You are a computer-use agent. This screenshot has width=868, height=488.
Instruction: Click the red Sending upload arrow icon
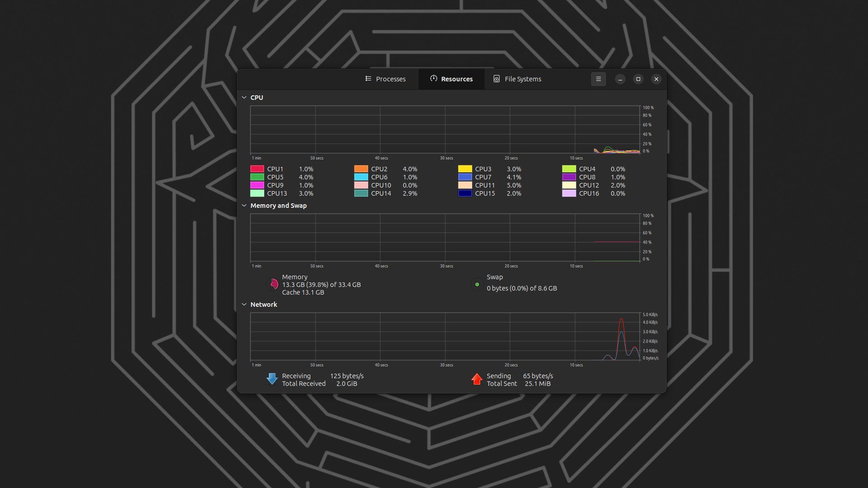pos(477,379)
